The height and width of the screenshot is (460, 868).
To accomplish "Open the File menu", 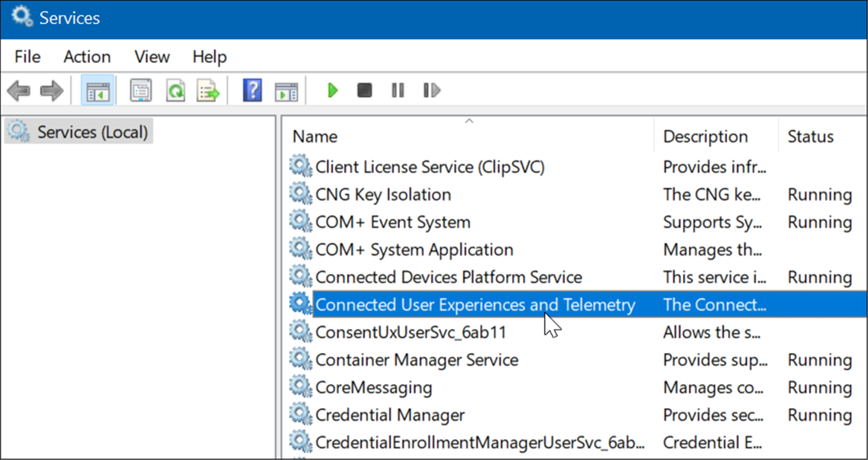I will pos(27,57).
